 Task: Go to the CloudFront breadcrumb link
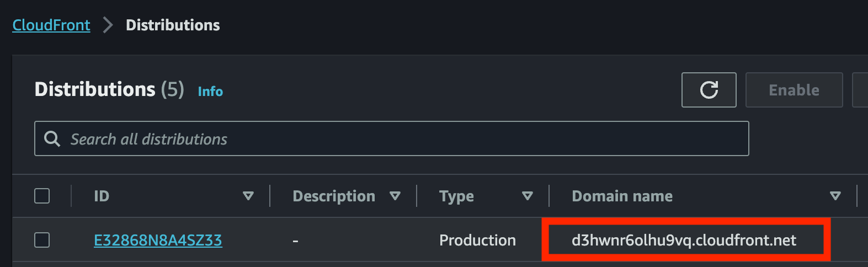[x=51, y=25]
